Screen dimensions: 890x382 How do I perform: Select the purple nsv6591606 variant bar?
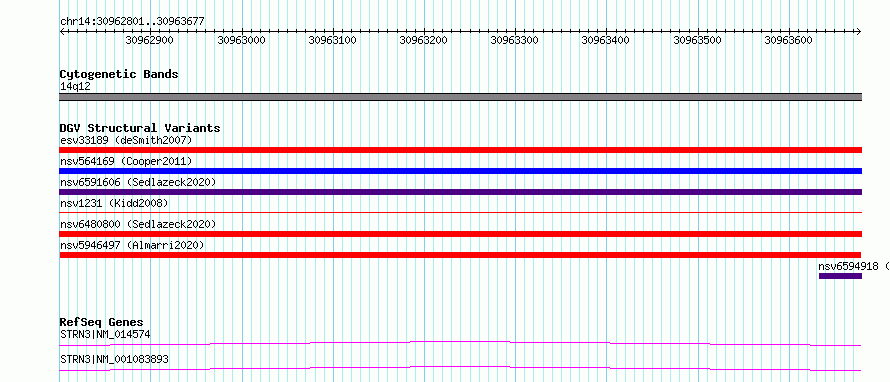[460, 192]
